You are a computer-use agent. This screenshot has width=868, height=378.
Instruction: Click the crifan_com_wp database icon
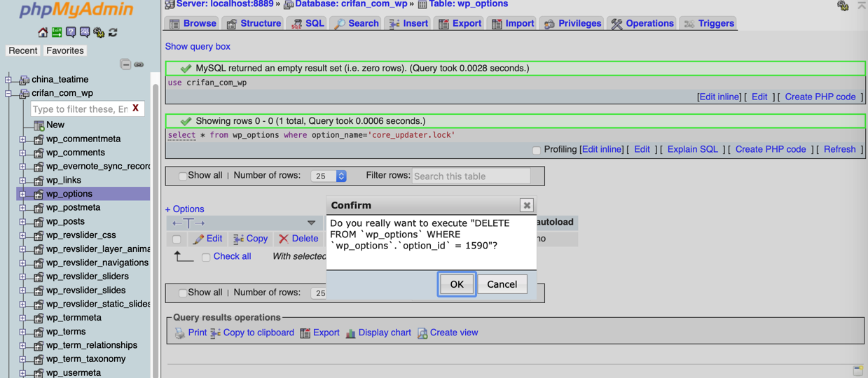[x=25, y=93]
